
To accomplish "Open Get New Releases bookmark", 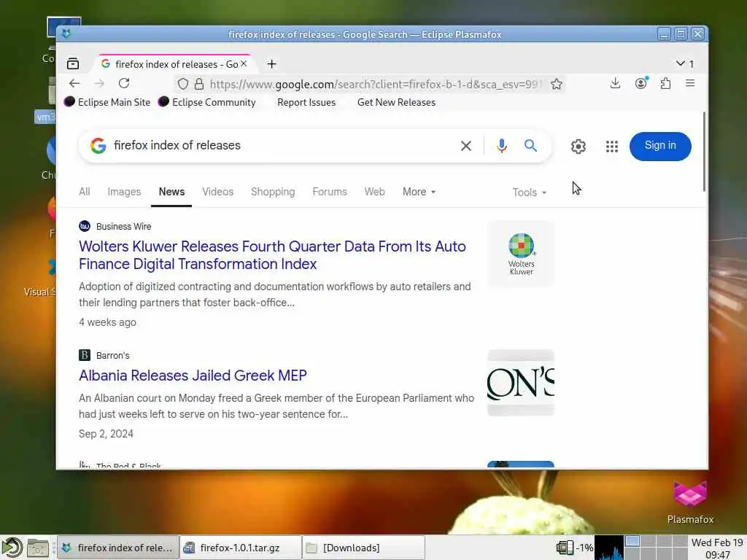I will (396, 102).
